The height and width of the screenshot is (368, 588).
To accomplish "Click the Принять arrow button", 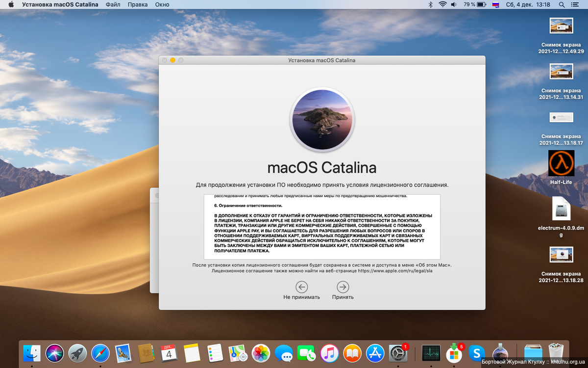I will (343, 287).
